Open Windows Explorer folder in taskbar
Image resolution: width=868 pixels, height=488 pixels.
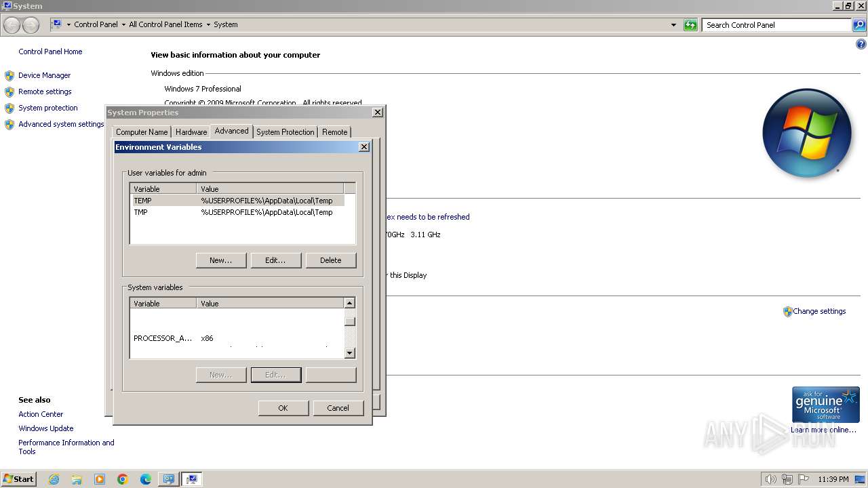(x=77, y=479)
